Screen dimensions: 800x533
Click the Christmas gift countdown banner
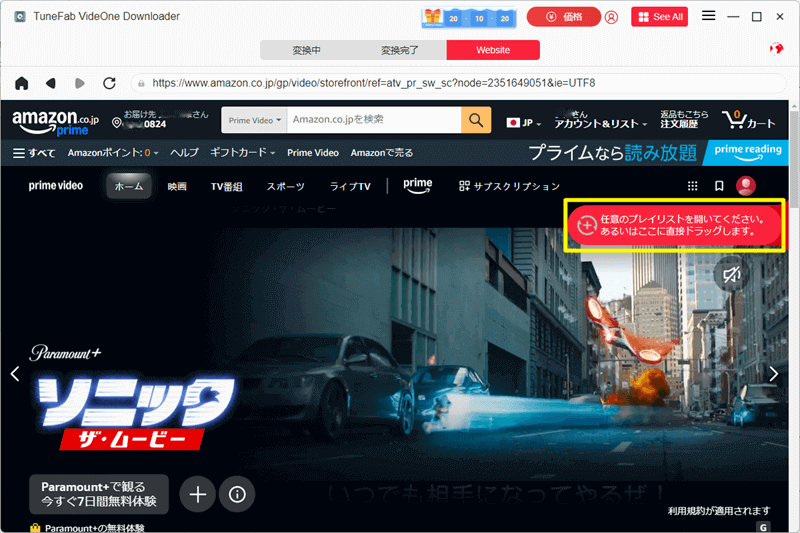pyautogui.click(x=468, y=17)
